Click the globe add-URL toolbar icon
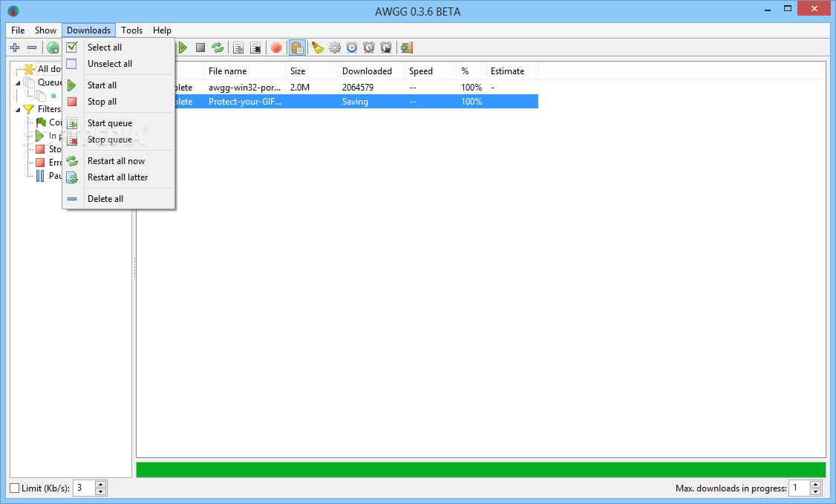This screenshot has width=836, height=504. (52, 48)
